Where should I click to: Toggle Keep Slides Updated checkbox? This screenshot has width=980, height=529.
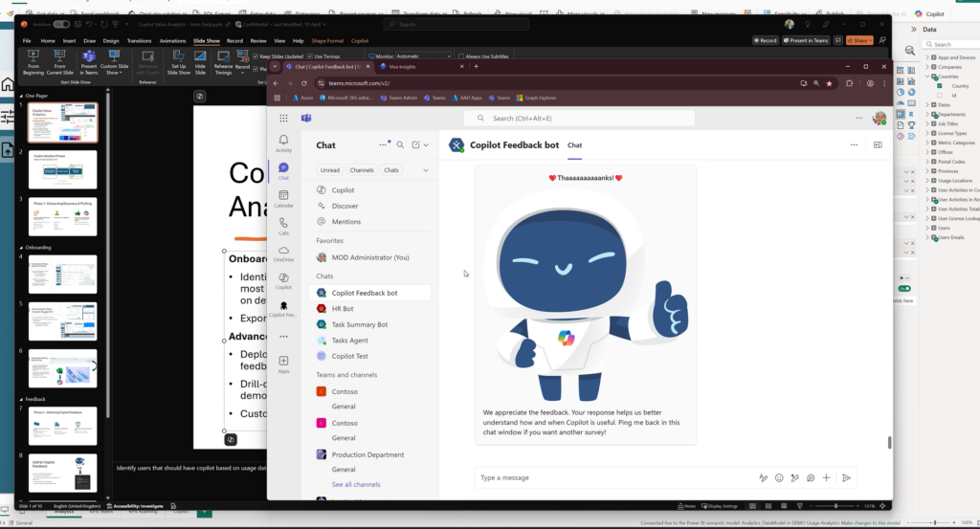coord(256,56)
